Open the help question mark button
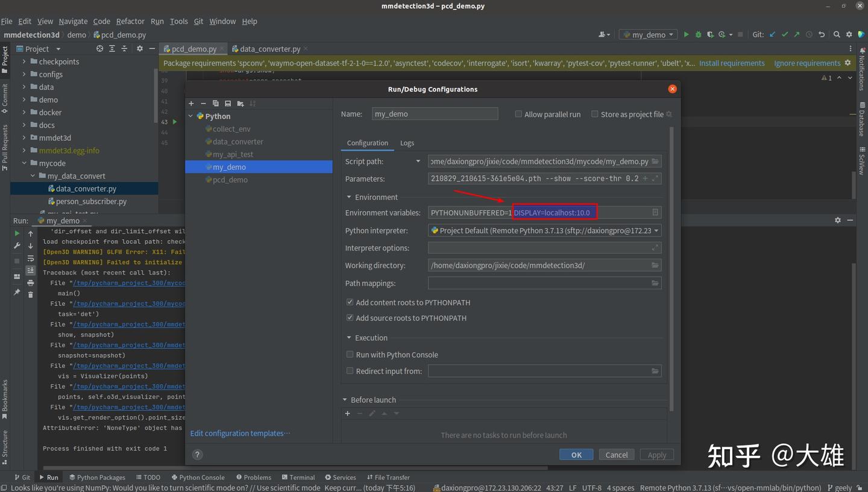The height and width of the screenshot is (492, 868). point(197,455)
